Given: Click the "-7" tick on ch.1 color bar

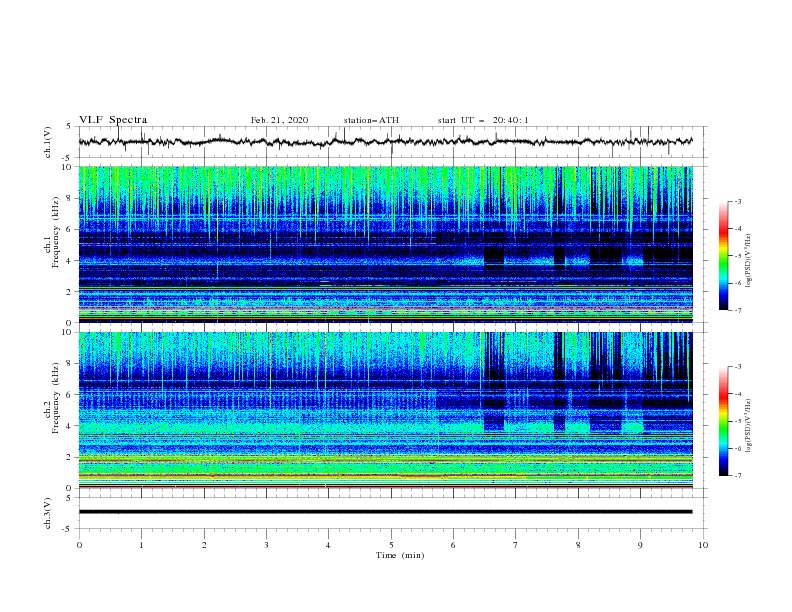Looking at the screenshot, I should pyautogui.click(x=737, y=310).
